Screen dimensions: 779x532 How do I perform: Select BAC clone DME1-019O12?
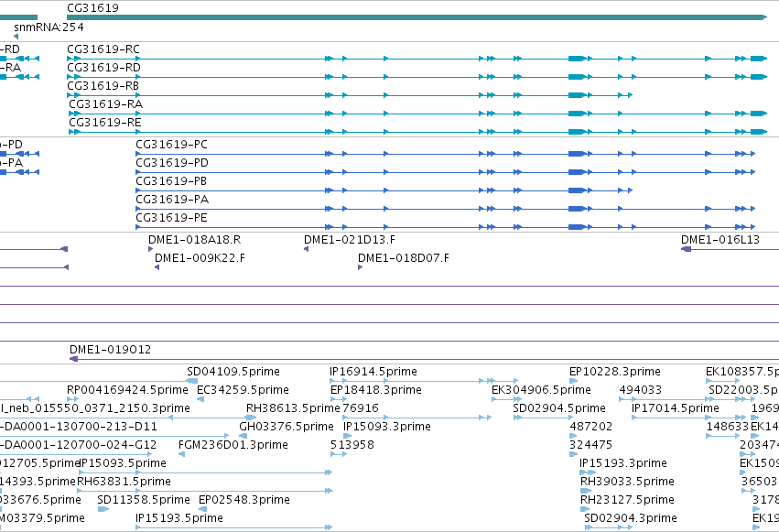click(110, 350)
